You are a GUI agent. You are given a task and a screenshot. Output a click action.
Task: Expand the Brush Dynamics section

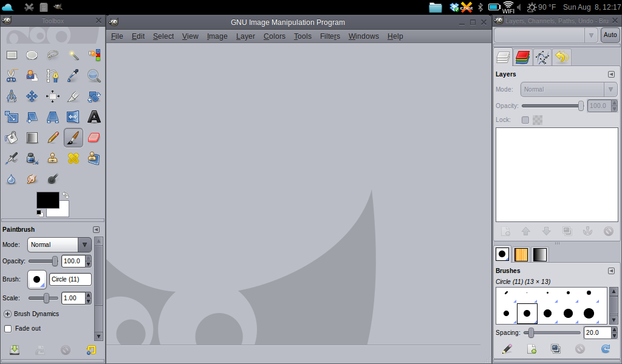click(x=7, y=314)
